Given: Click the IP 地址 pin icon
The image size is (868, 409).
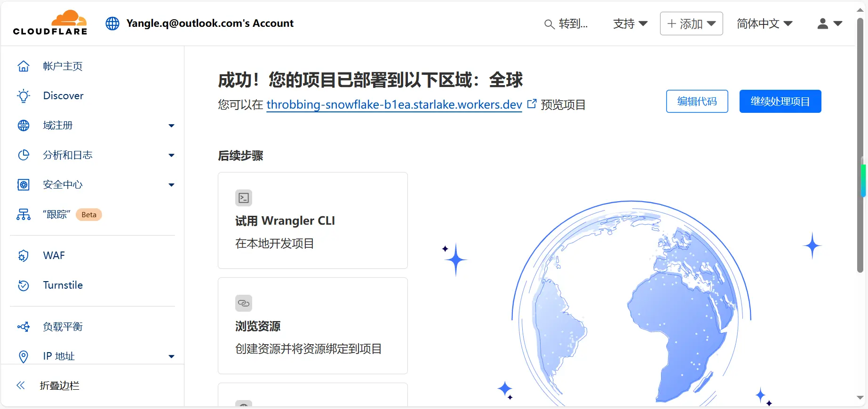Looking at the screenshot, I should [x=24, y=356].
